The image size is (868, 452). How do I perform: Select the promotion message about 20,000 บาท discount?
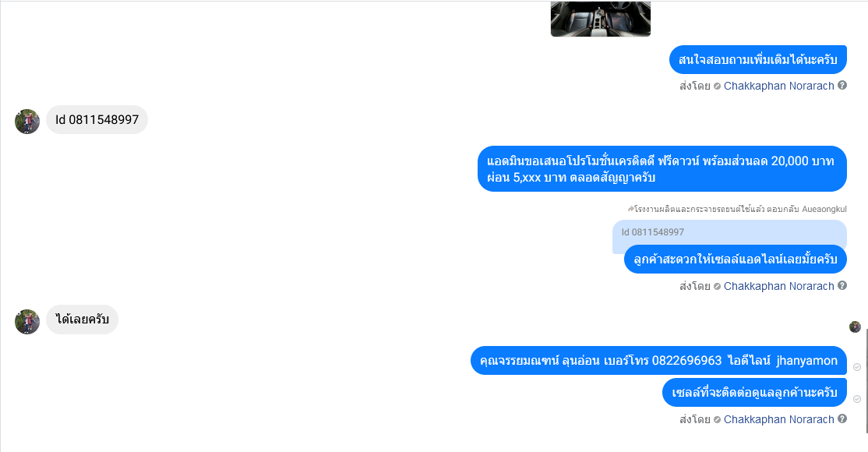click(662, 169)
